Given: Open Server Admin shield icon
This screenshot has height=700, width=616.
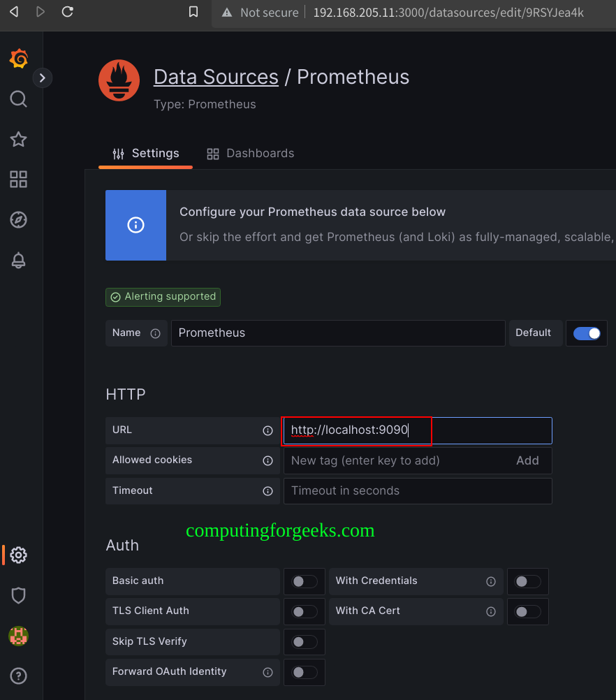Looking at the screenshot, I should click(x=18, y=595).
